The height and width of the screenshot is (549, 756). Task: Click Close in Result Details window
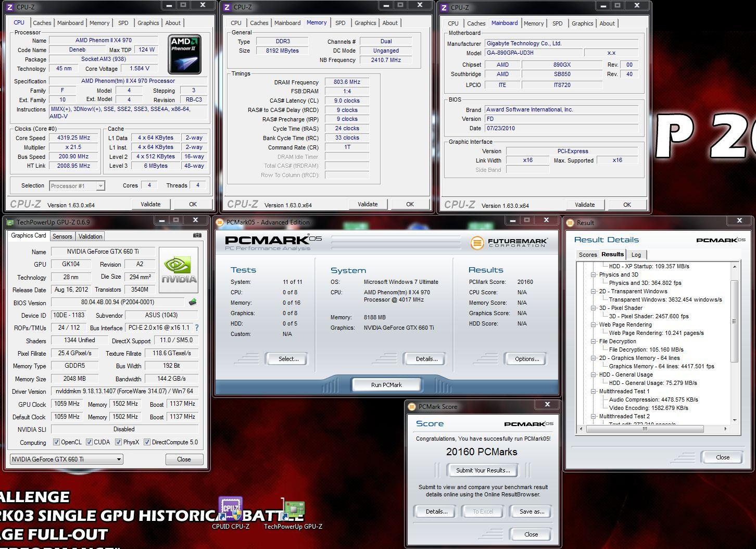pos(723,457)
